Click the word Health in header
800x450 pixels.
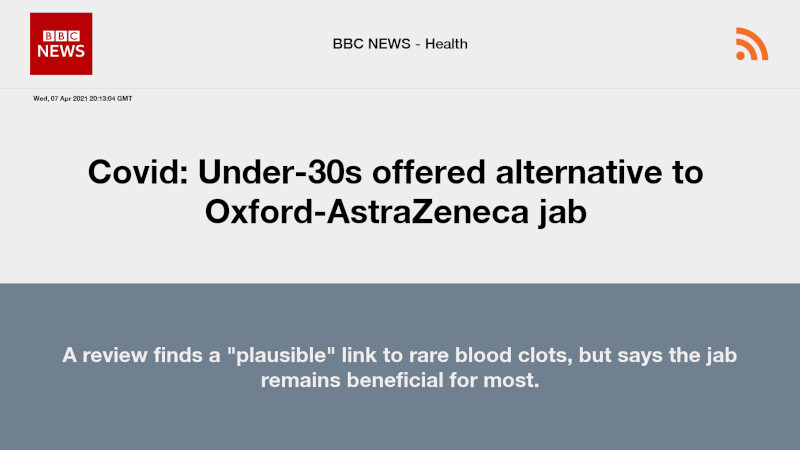click(x=446, y=44)
